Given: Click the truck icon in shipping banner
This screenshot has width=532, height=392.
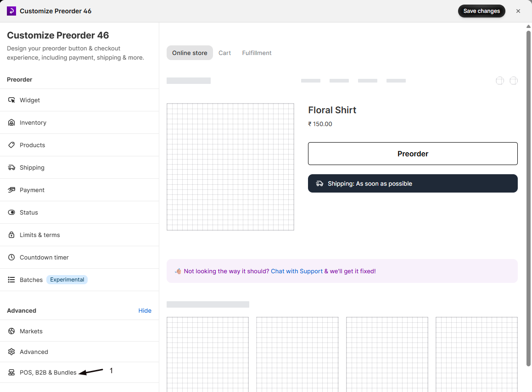Looking at the screenshot, I should pyautogui.click(x=319, y=184).
